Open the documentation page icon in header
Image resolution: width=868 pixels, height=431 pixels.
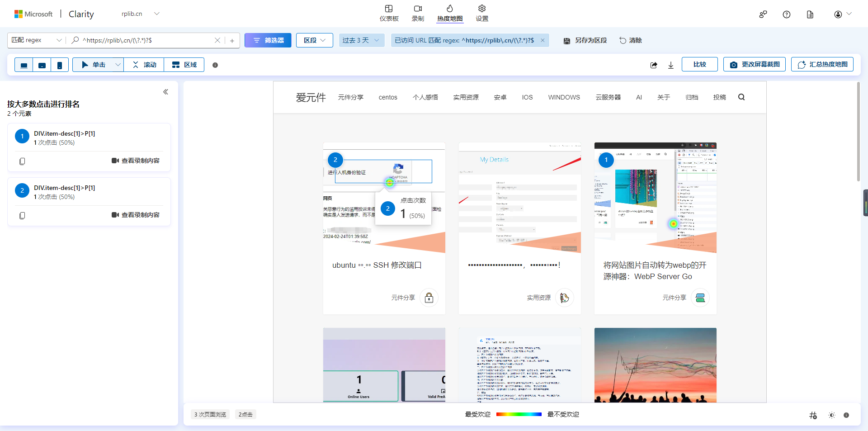(x=810, y=14)
